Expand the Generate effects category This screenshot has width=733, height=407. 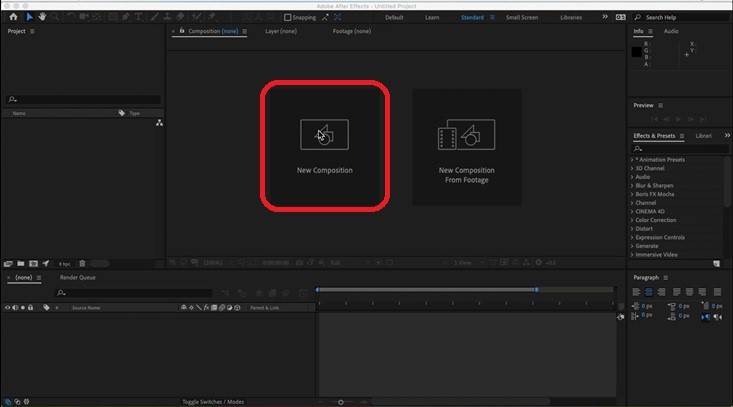(632, 246)
